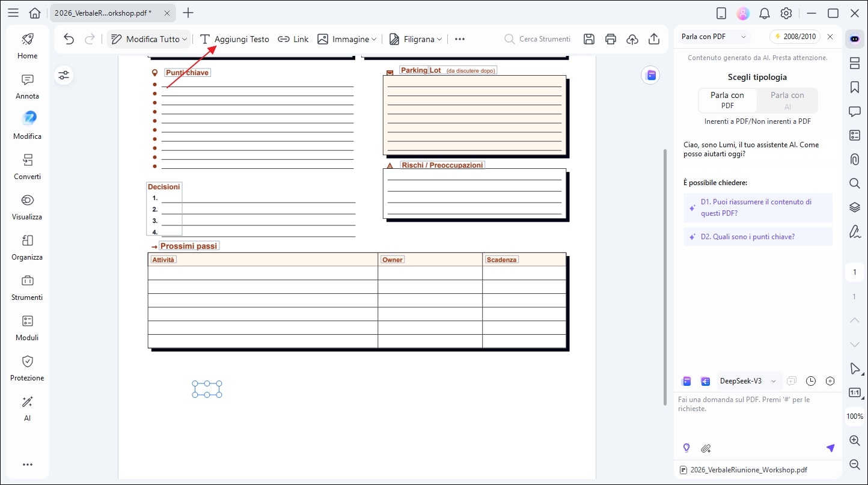Select the "Parla con PDF" mode toggle
Image resolution: width=868 pixels, height=485 pixels.
pos(727,100)
